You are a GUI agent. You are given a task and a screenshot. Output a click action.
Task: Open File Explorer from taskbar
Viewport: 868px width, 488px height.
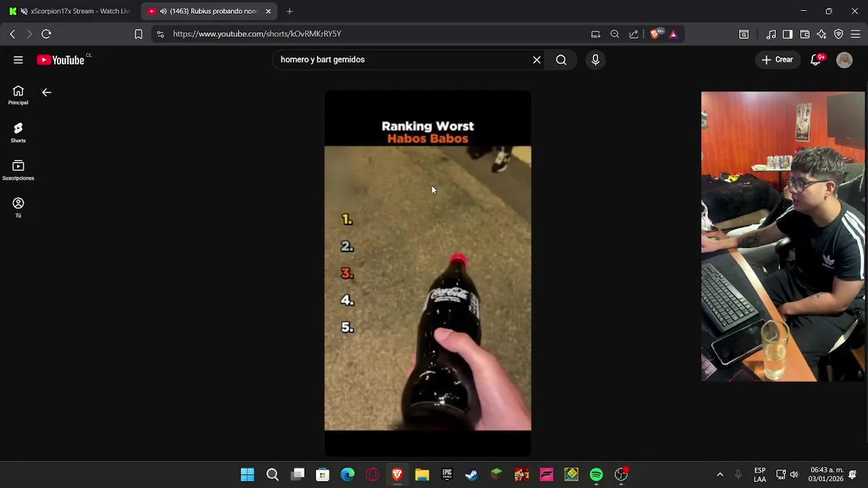pyautogui.click(x=422, y=474)
